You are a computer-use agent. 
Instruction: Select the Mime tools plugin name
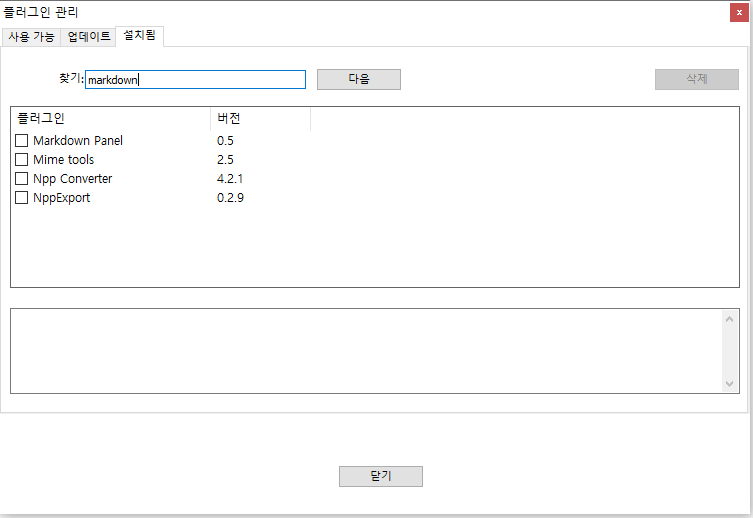coord(63,159)
